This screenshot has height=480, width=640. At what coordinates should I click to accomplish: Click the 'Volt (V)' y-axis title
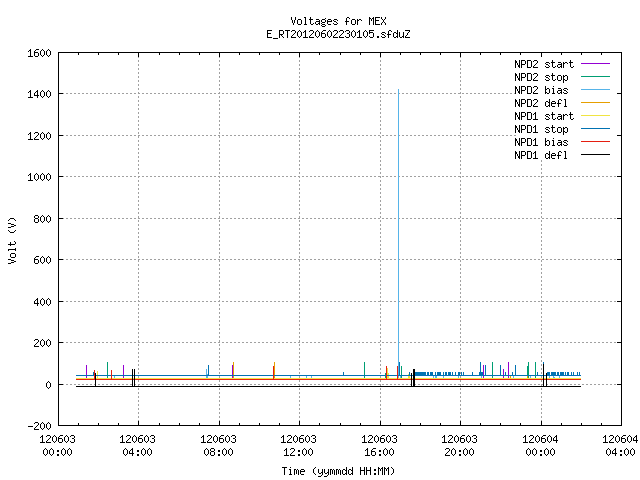pos(12,241)
